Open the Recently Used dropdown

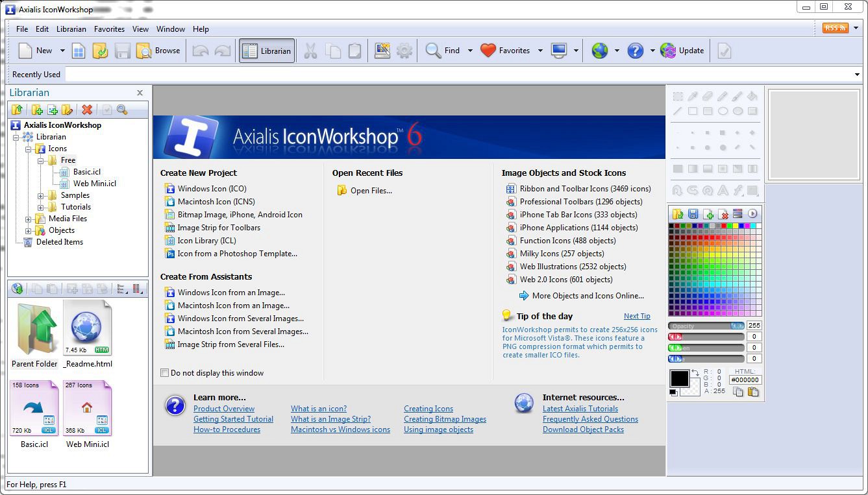[858, 74]
